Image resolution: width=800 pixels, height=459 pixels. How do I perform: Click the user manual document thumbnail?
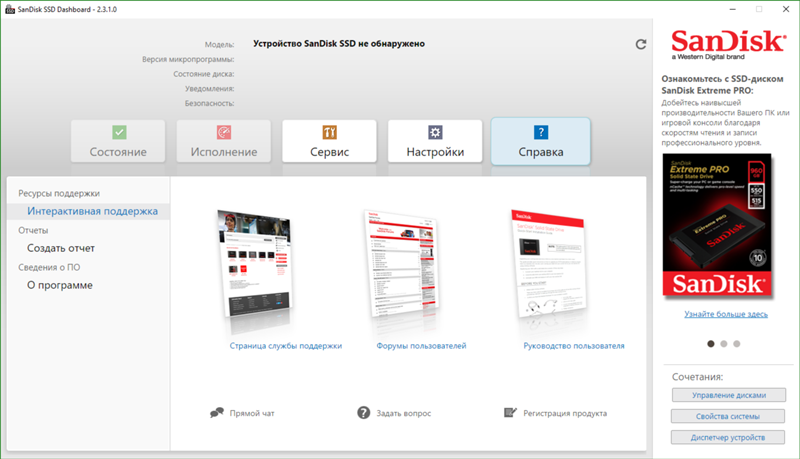pos(548,264)
